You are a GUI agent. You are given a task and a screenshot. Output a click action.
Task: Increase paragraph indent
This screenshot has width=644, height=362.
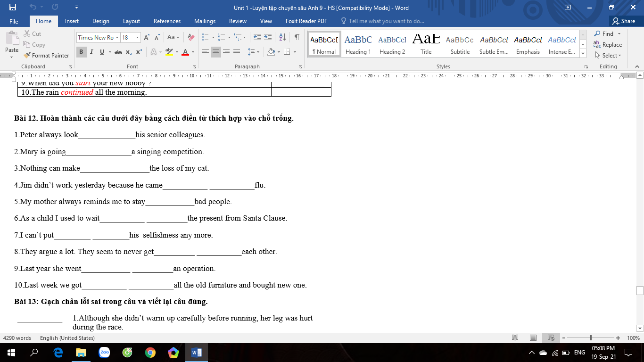click(267, 38)
